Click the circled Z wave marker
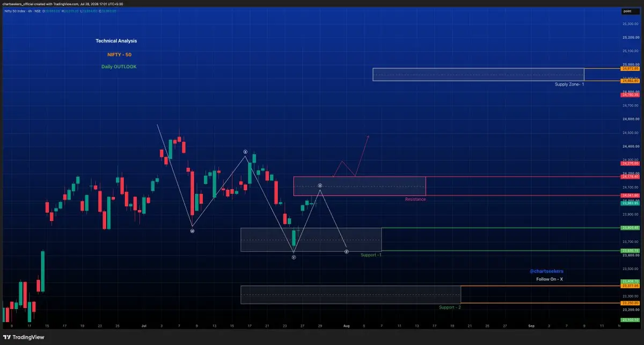The width and height of the screenshot is (644, 345). pyautogui.click(x=346, y=251)
